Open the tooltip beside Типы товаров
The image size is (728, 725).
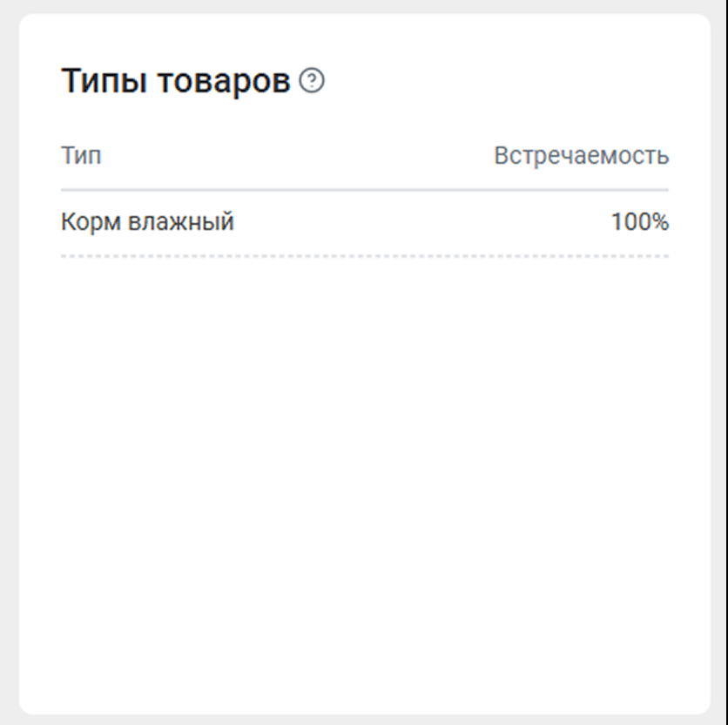311,82
